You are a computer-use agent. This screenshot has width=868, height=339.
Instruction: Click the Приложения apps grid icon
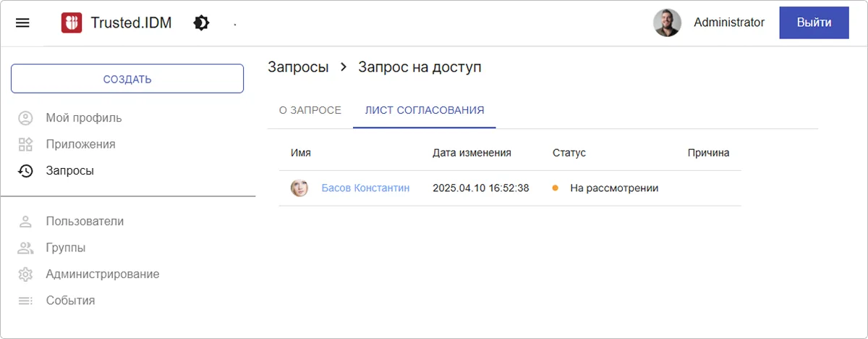(x=25, y=144)
